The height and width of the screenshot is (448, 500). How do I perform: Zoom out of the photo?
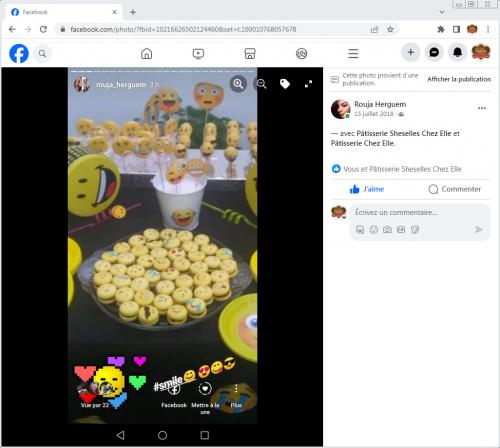pyautogui.click(x=262, y=84)
